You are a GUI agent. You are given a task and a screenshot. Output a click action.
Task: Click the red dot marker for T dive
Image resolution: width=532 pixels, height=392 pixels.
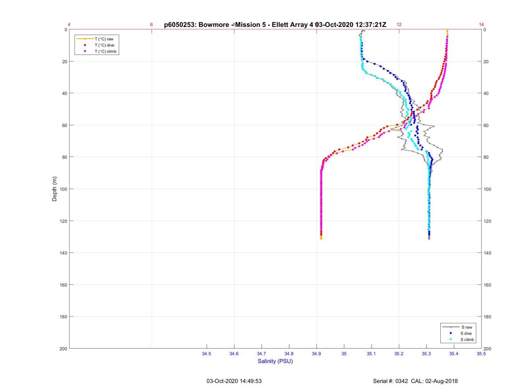point(85,45)
